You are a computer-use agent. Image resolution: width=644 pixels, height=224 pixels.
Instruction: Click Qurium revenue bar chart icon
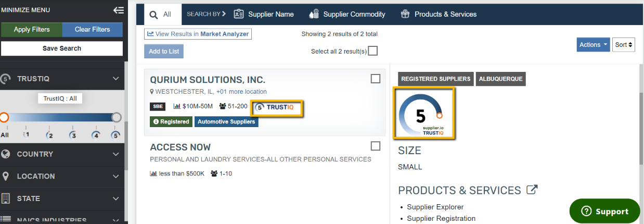177,106
